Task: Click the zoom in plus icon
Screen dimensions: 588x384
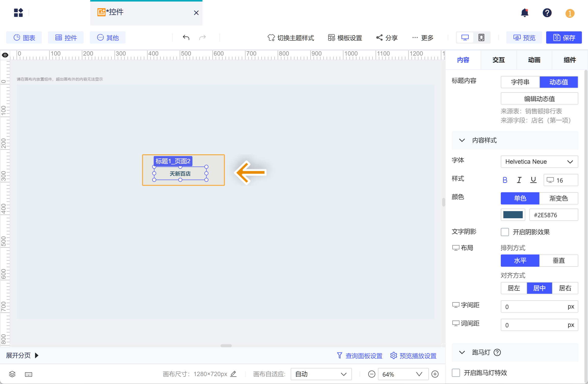Action: click(x=435, y=374)
